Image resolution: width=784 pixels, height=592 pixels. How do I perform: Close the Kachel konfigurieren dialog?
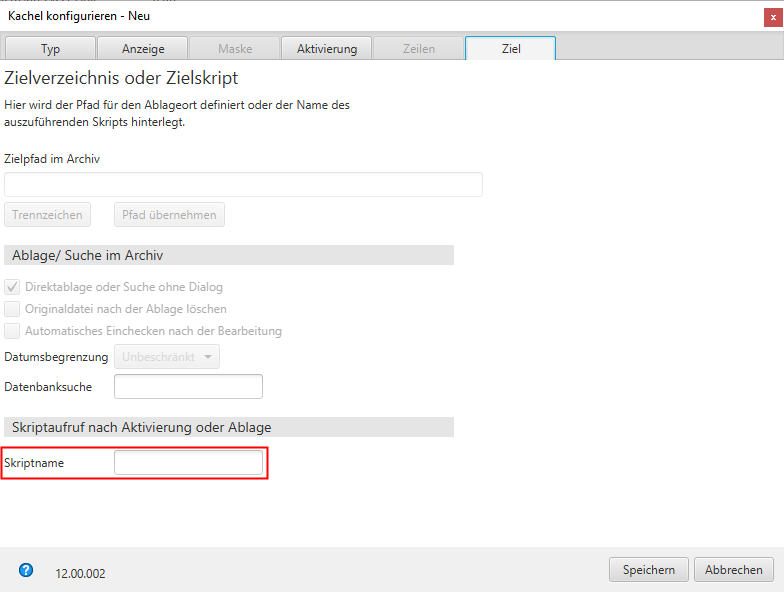pyautogui.click(x=772, y=16)
